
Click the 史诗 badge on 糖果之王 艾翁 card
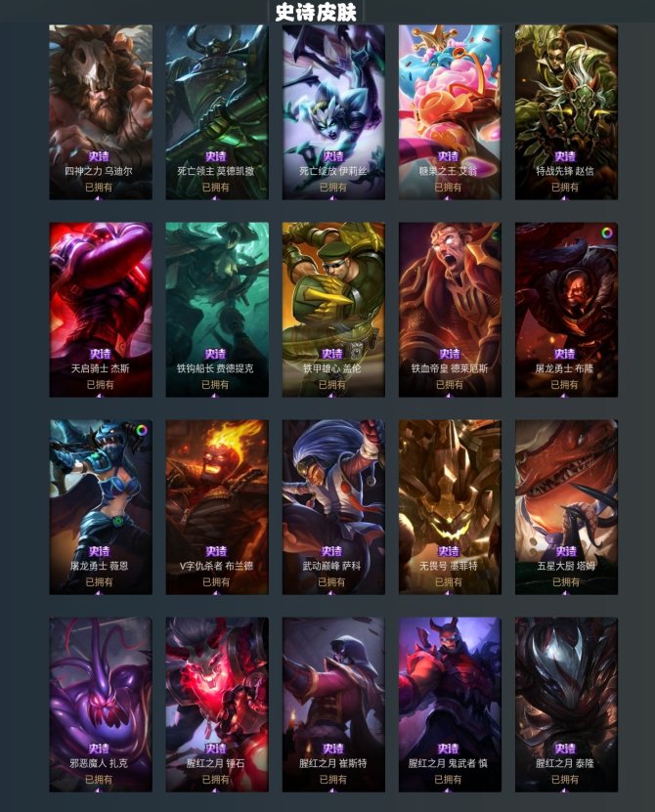[449, 156]
